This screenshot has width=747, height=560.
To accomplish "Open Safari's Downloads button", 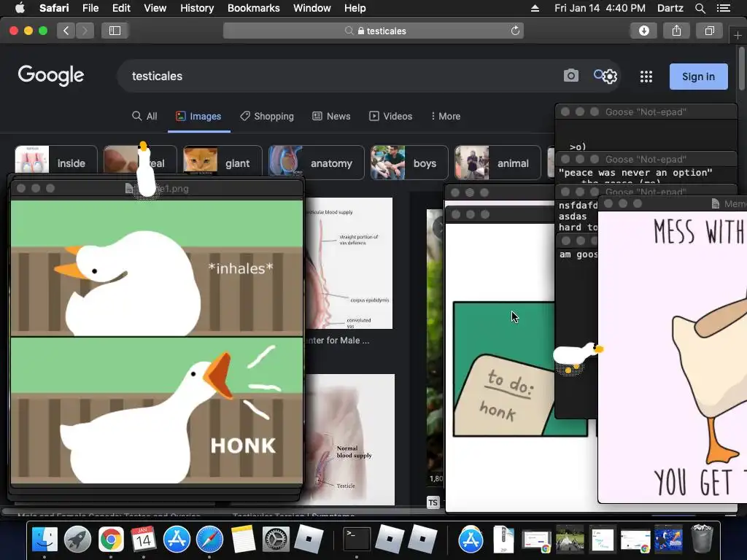I will (x=643, y=31).
